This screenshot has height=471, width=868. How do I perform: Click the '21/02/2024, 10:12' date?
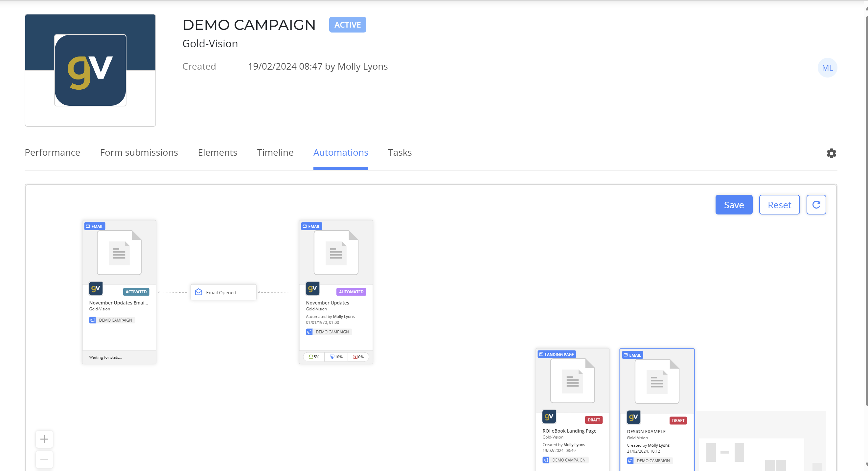point(643,451)
